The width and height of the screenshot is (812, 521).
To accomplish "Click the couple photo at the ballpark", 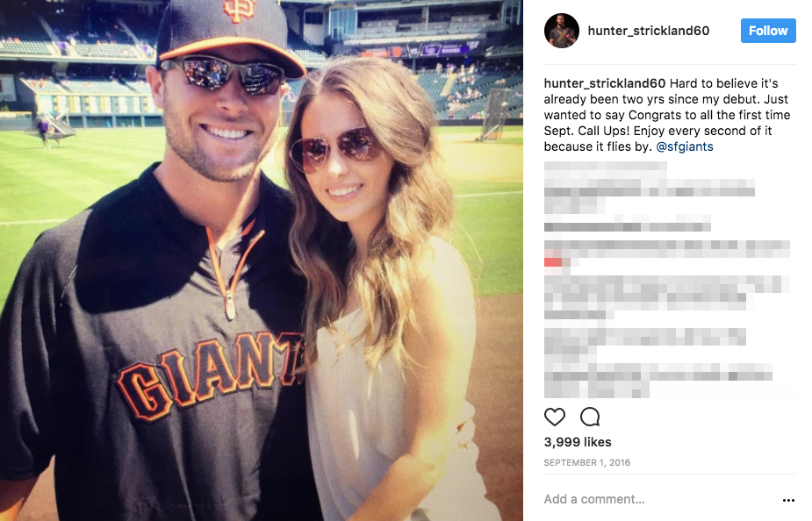I will 262,260.
